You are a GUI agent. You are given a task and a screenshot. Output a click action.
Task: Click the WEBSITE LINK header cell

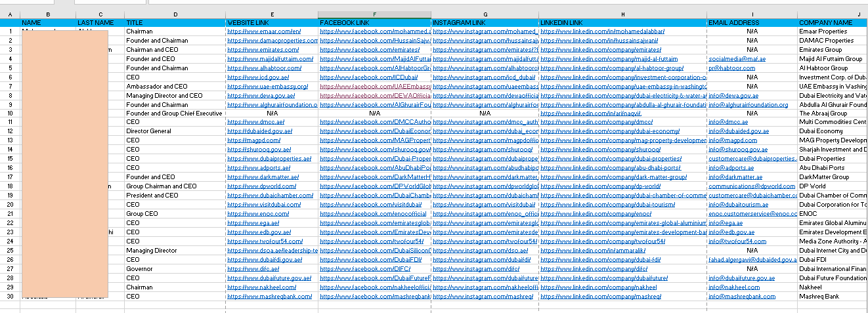pyautogui.click(x=272, y=23)
